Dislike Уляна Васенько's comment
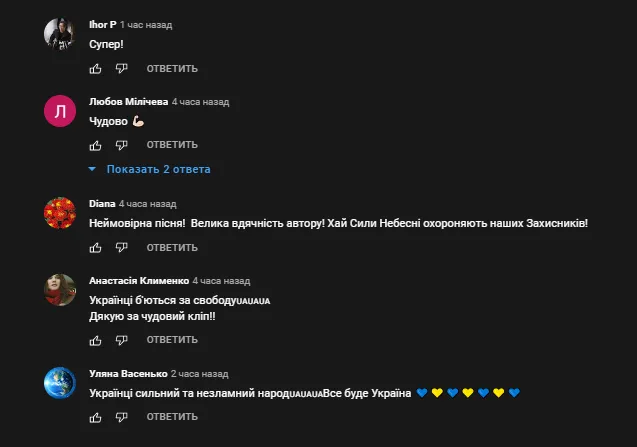Image resolution: width=637 pixels, height=447 pixels. click(x=121, y=417)
